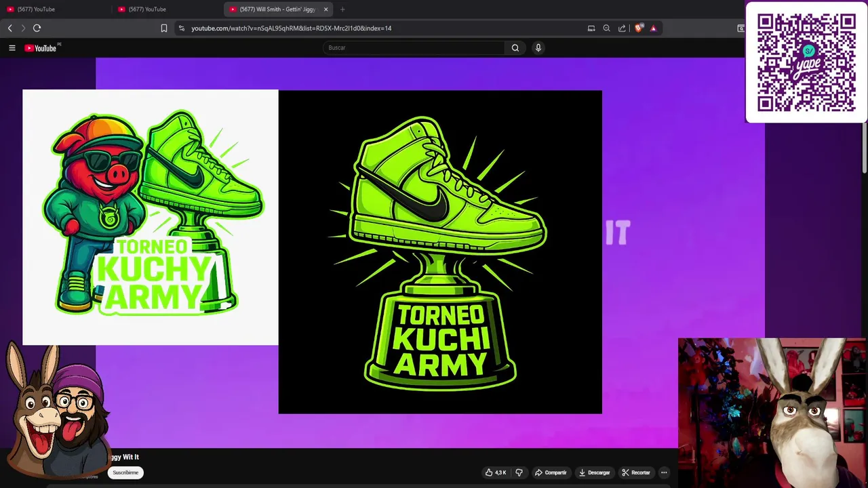Click the Descargar download button
The image size is (868, 488).
[x=595, y=472]
